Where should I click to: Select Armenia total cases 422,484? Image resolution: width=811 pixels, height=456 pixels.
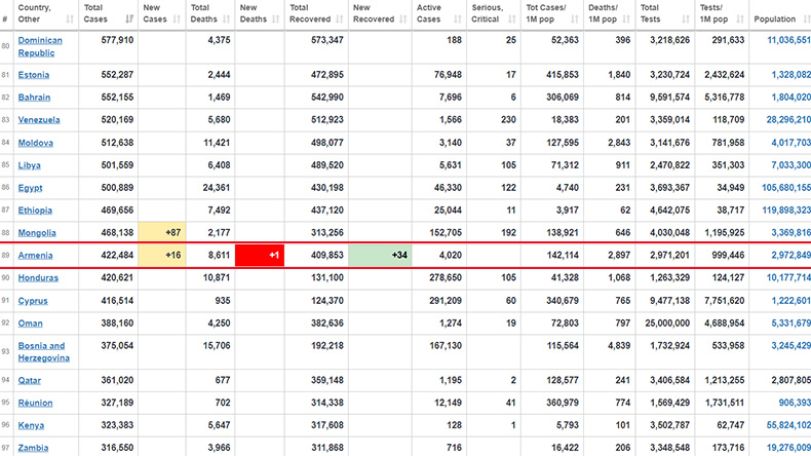click(117, 255)
